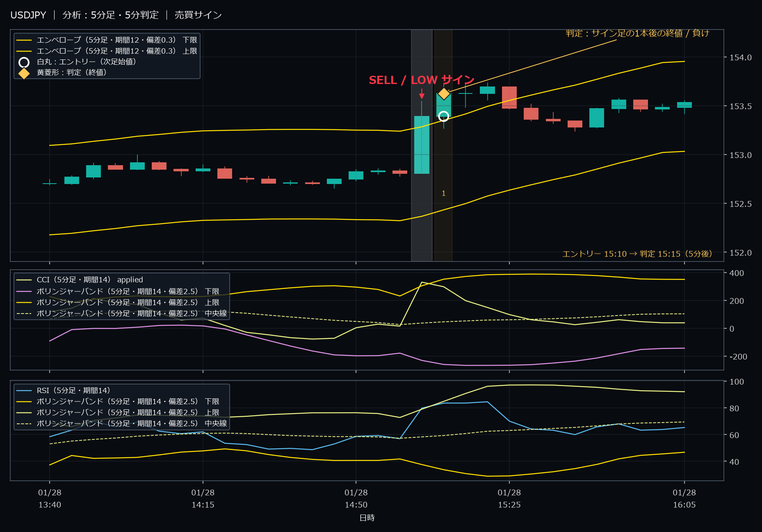Viewport: 762px width, 532px height.
Task: Click the 100 RSI axis label
Action: click(737, 382)
